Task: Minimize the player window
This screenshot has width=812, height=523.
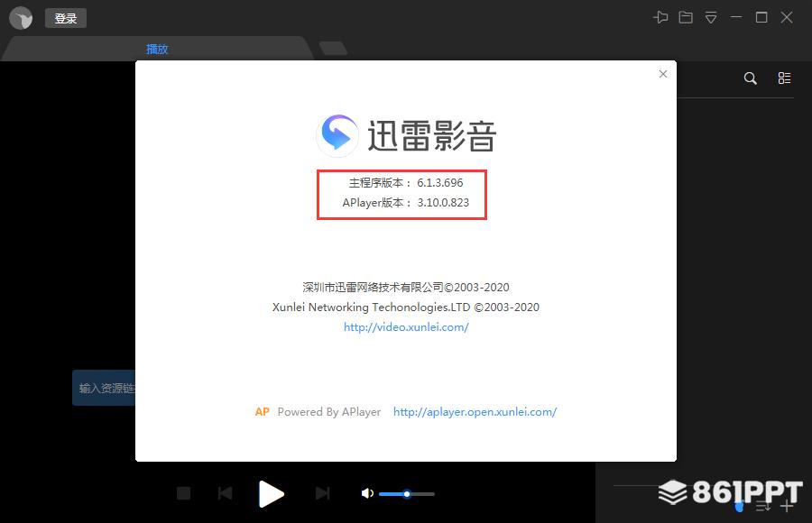Action: pyautogui.click(x=736, y=18)
